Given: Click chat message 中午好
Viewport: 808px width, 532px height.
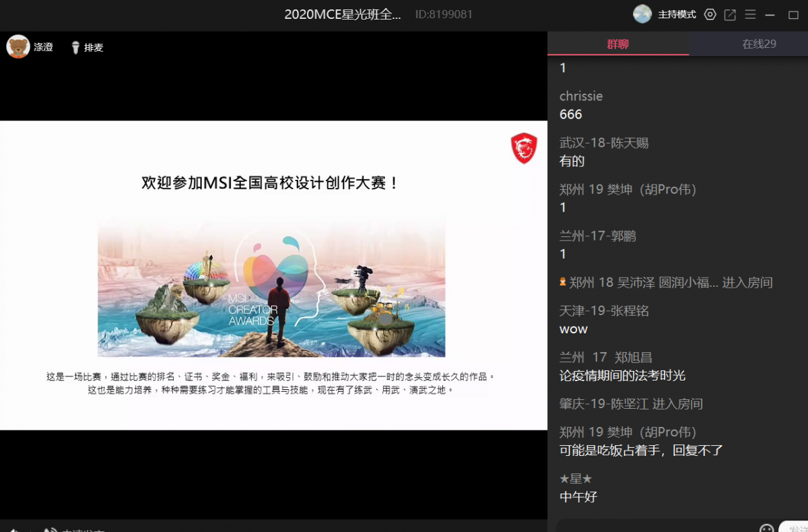Looking at the screenshot, I should (x=578, y=497).
